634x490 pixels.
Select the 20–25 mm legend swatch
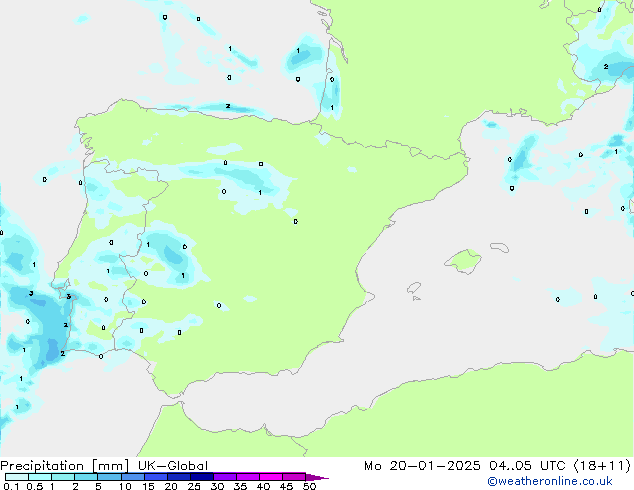(178, 477)
